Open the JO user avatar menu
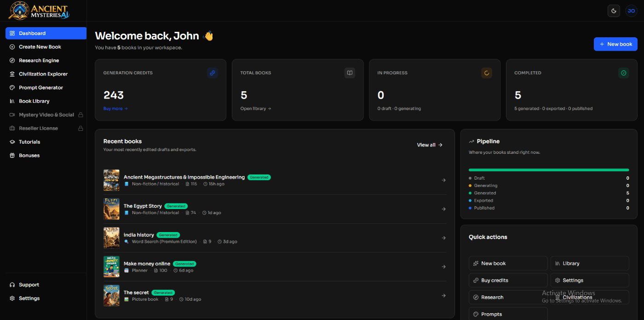Image resolution: width=644 pixels, height=320 pixels. [x=631, y=11]
